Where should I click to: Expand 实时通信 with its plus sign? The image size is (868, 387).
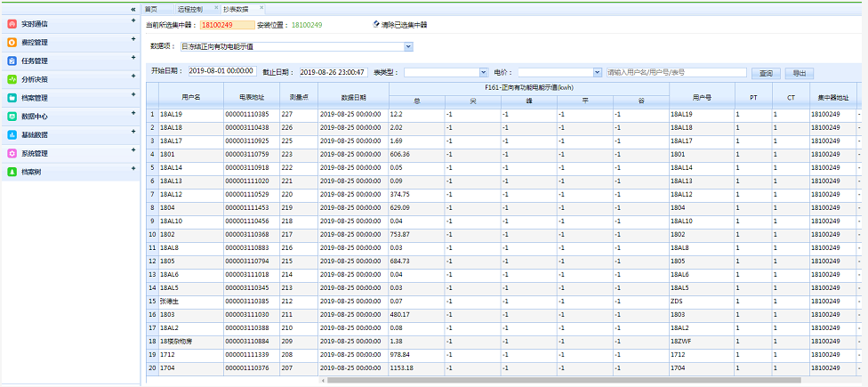pyautogui.click(x=133, y=21)
